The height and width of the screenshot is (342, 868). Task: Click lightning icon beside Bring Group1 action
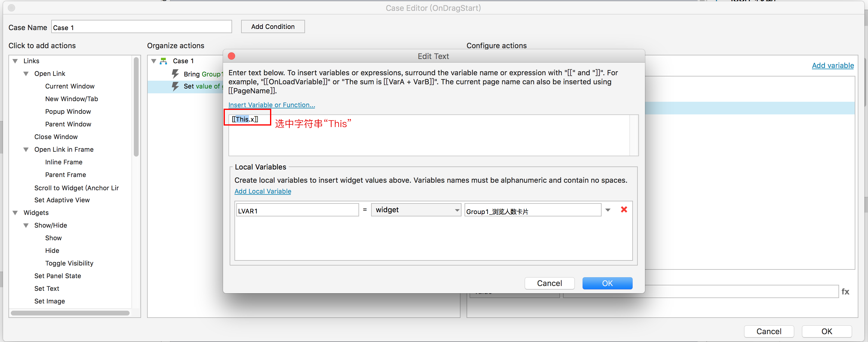coord(175,74)
